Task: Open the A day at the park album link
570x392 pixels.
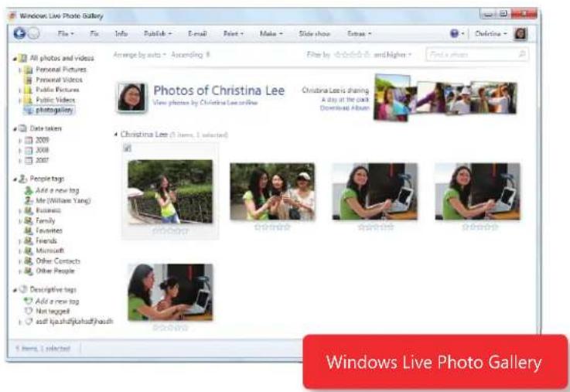Action: tap(345, 100)
